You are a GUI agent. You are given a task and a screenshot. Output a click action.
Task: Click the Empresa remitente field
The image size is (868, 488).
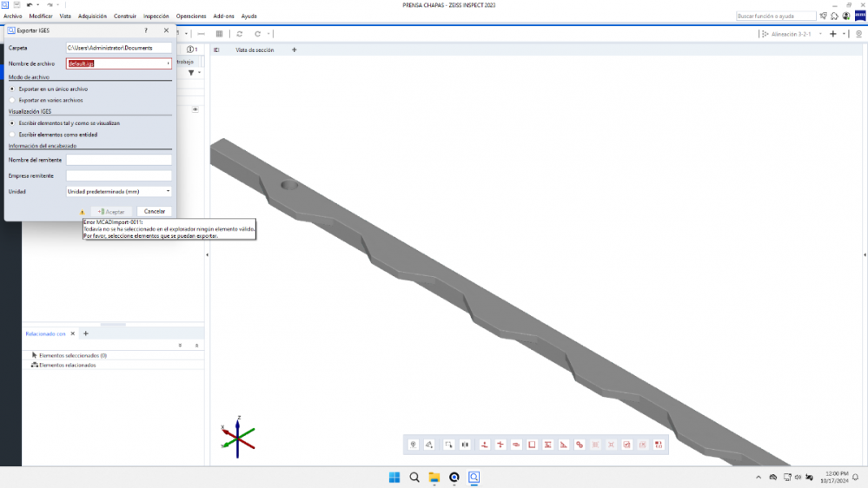pos(118,175)
